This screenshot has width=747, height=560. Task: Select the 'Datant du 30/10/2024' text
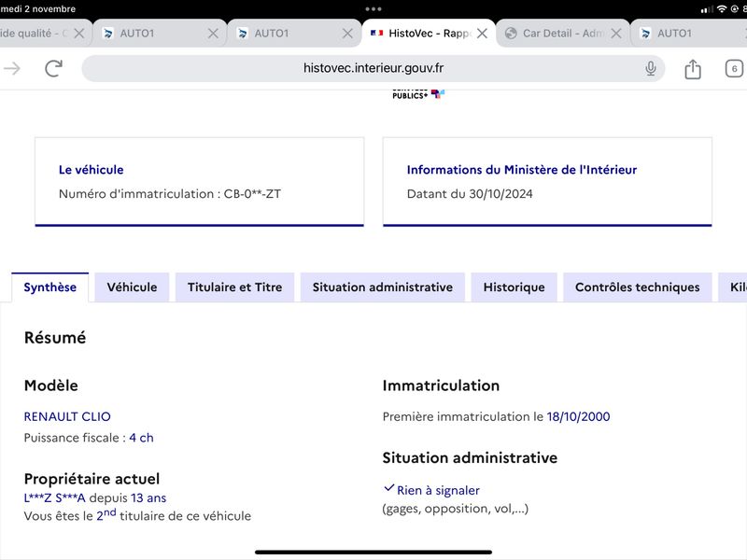[470, 194]
